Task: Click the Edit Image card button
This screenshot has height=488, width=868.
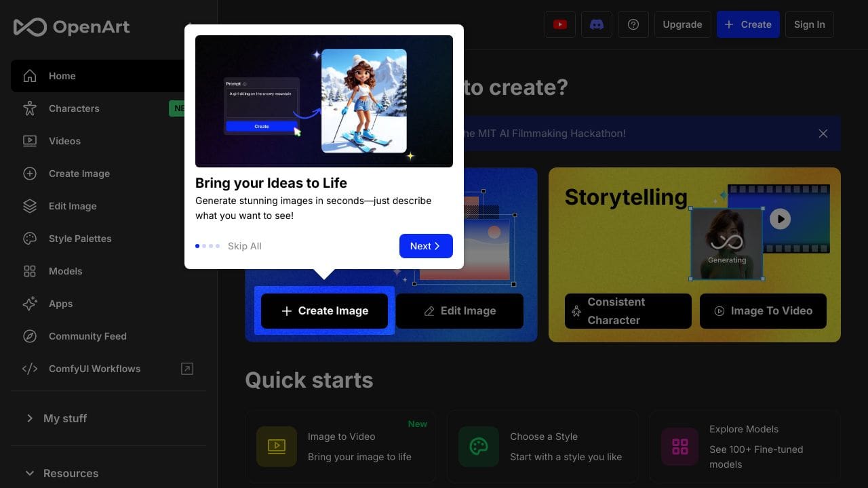Action: [x=459, y=311]
